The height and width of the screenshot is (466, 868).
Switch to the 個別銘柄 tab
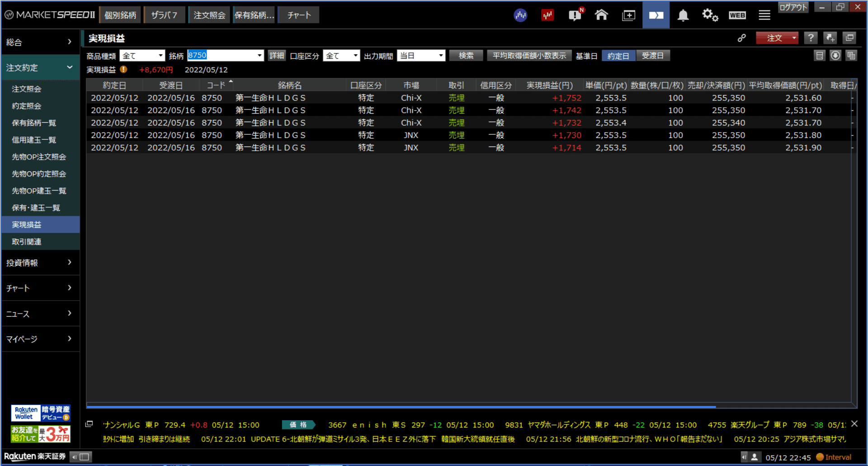pos(120,15)
